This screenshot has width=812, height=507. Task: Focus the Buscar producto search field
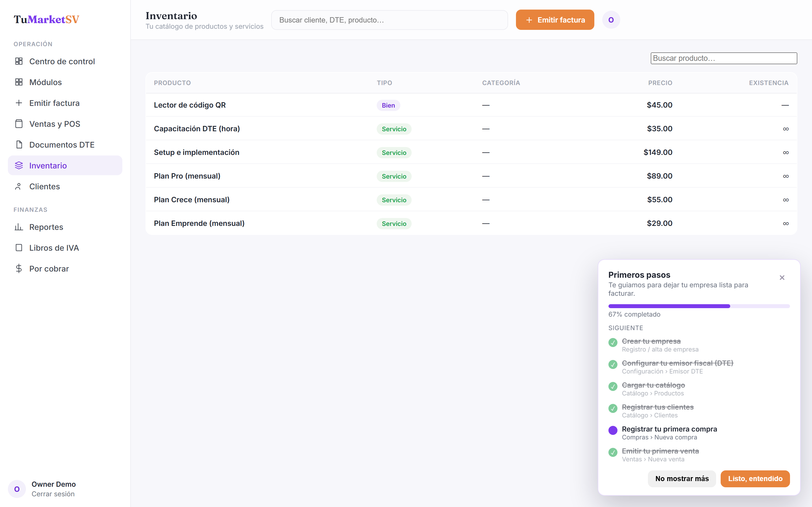pyautogui.click(x=724, y=58)
